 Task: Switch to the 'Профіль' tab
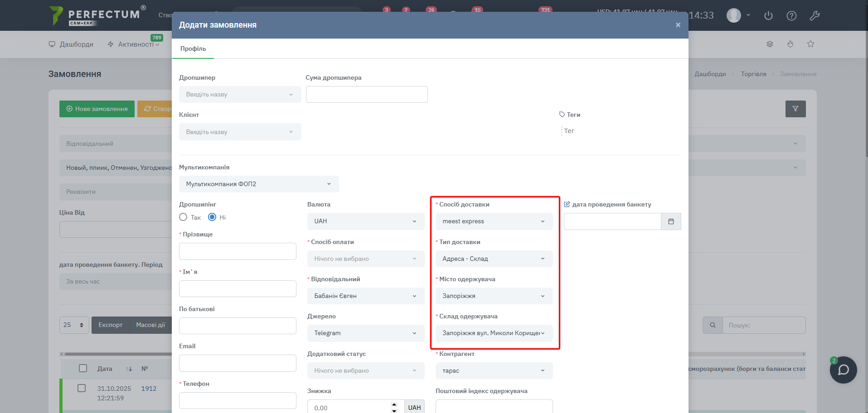193,48
